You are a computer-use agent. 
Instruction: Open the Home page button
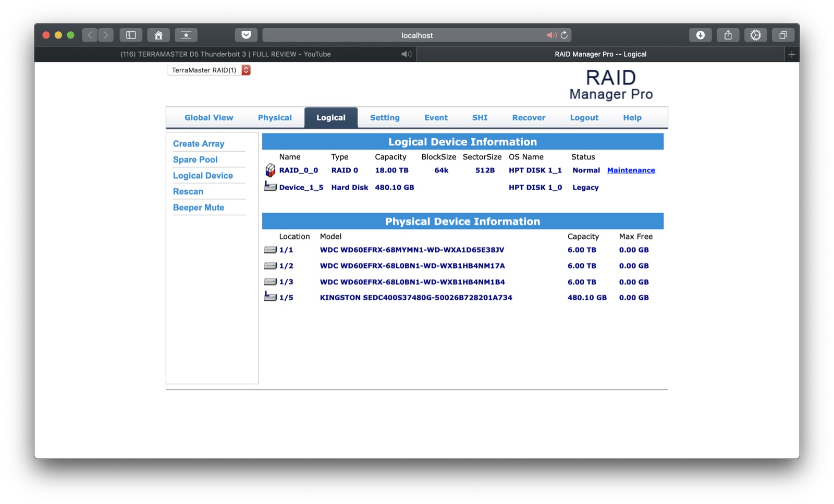(x=158, y=35)
